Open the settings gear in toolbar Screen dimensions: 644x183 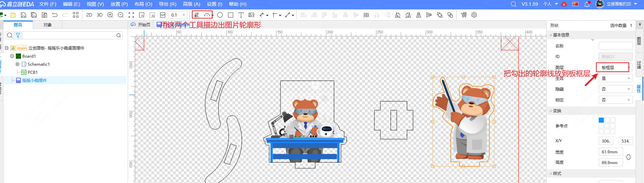[x=474, y=15]
